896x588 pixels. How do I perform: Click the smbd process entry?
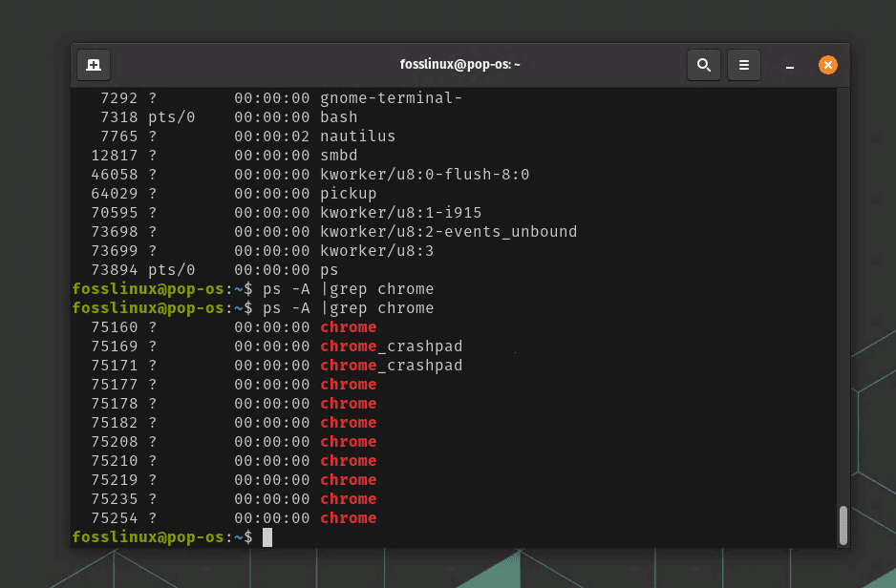coord(338,156)
